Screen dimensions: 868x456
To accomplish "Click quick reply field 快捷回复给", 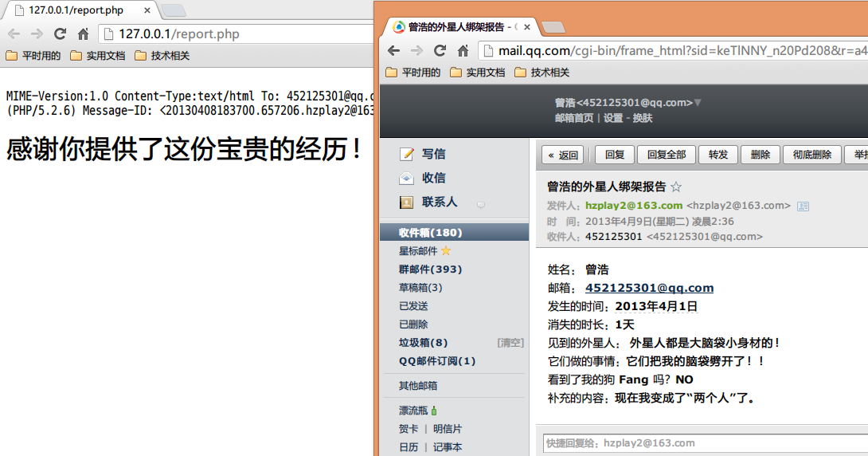I will coord(706,443).
